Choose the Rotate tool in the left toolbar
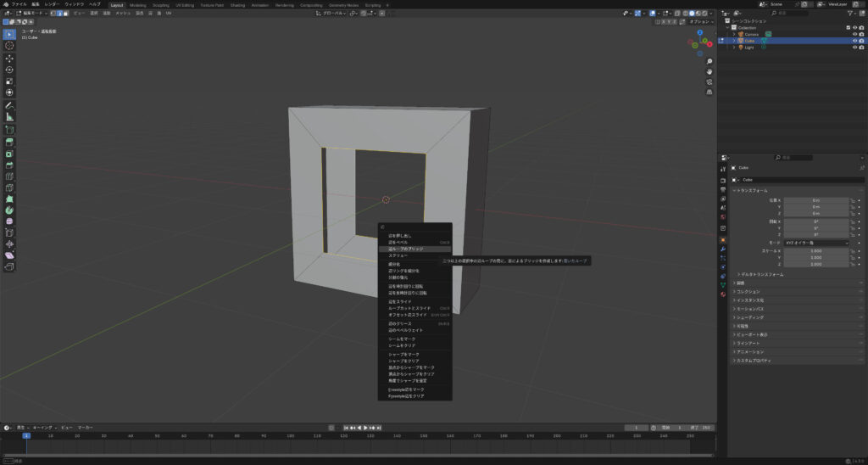868x465 pixels. click(x=9, y=70)
